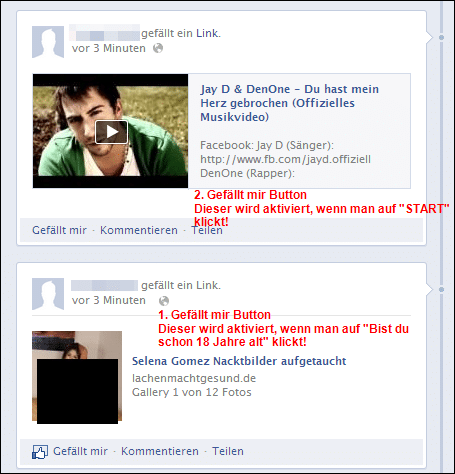Click 'Teilen' under the Selena Gomez post
The height and width of the screenshot is (474, 455).
[x=228, y=451]
